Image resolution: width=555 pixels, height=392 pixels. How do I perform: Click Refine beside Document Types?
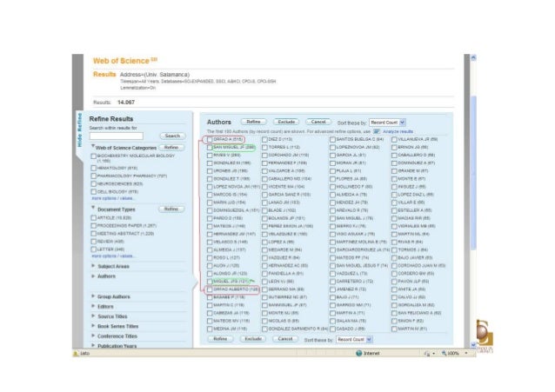171,209
